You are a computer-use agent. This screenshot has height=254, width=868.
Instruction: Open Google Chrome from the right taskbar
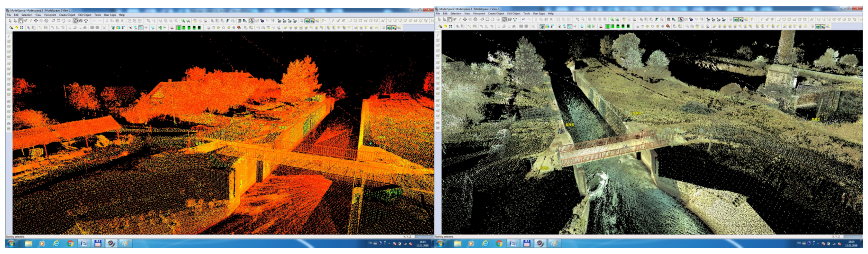tap(499, 243)
